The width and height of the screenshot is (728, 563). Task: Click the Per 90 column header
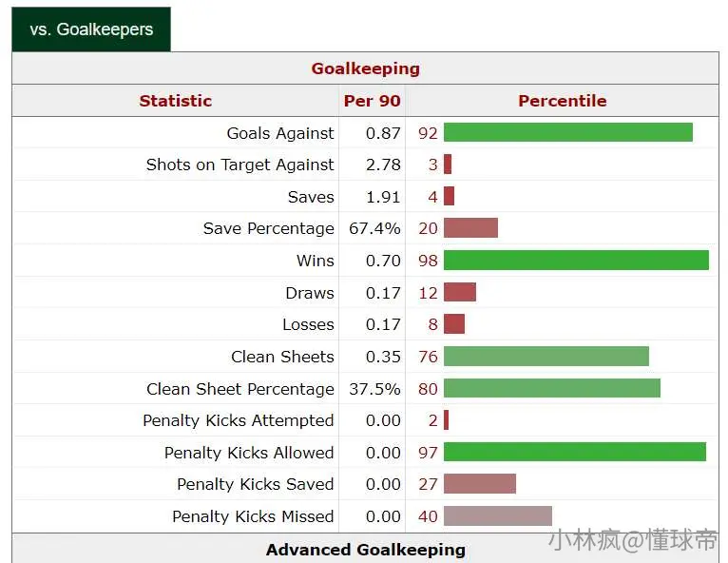(372, 101)
